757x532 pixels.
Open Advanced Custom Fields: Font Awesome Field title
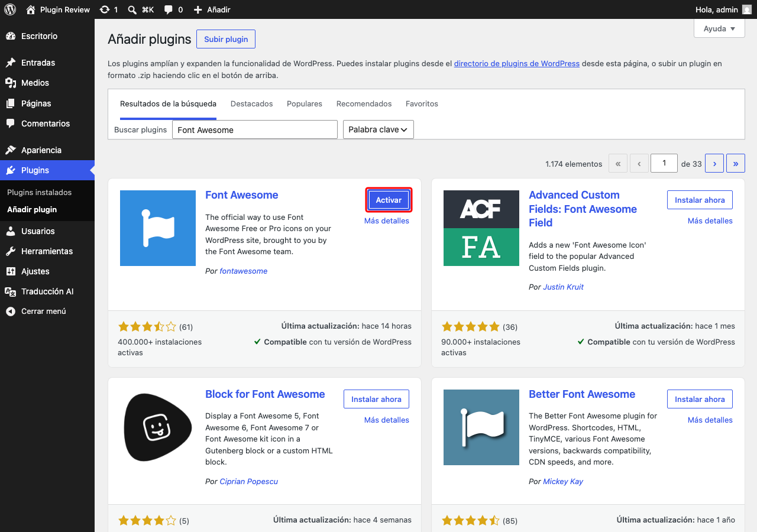tap(583, 209)
